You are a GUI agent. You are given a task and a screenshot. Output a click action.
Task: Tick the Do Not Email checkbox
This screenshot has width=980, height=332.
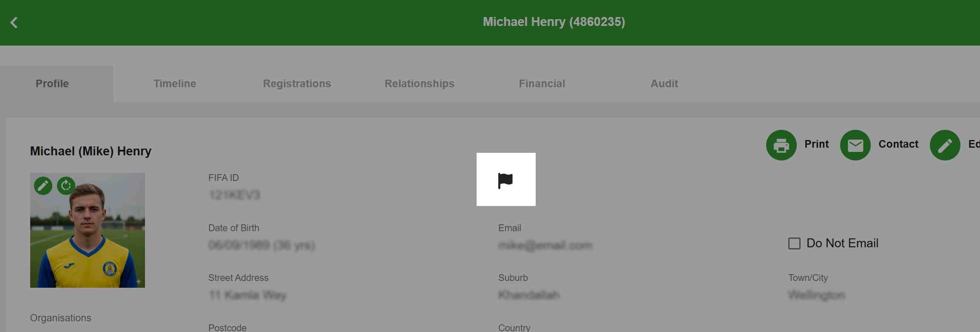pyautogui.click(x=794, y=243)
